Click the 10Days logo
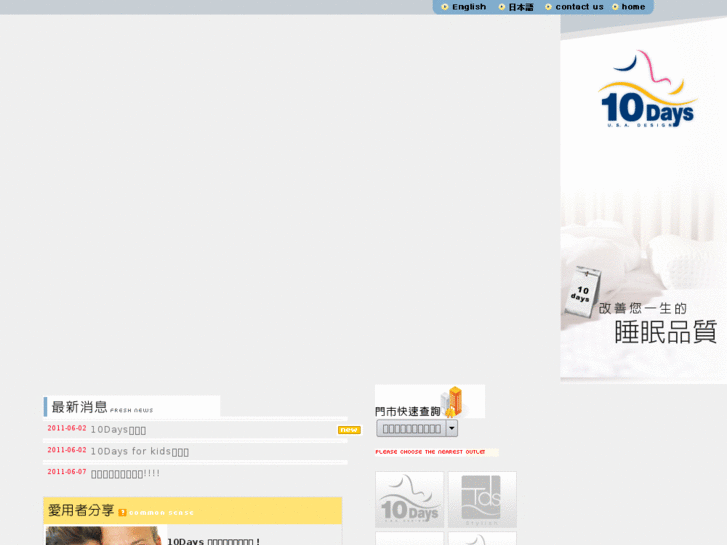The width and height of the screenshot is (727, 545). pyautogui.click(x=647, y=89)
